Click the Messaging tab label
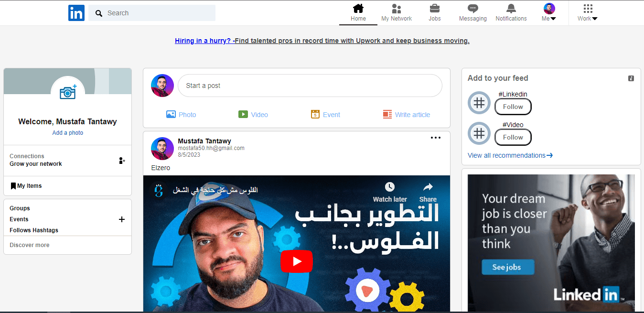The width and height of the screenshot is (644, 313). (x=473, y=19)
